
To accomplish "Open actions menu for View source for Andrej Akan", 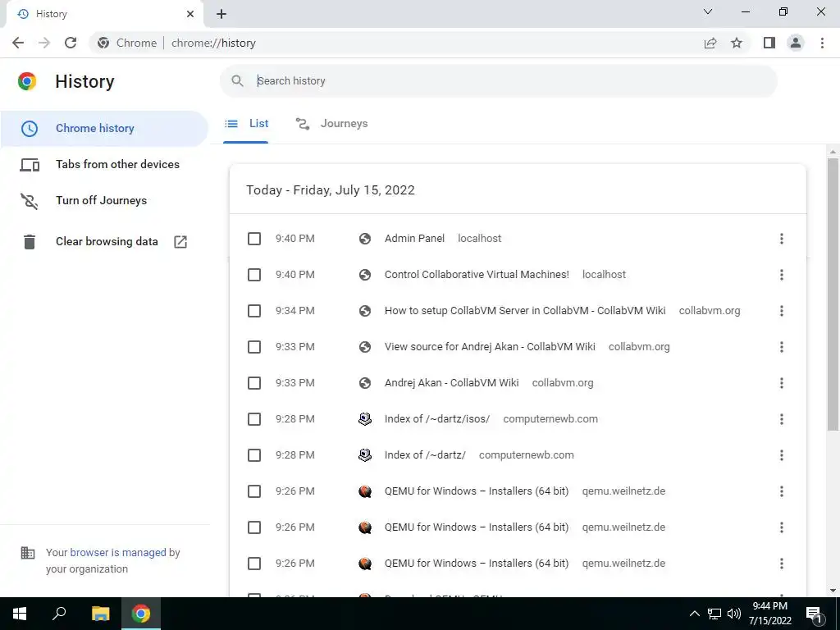I will pyautogui.click(x=782, y=347).
